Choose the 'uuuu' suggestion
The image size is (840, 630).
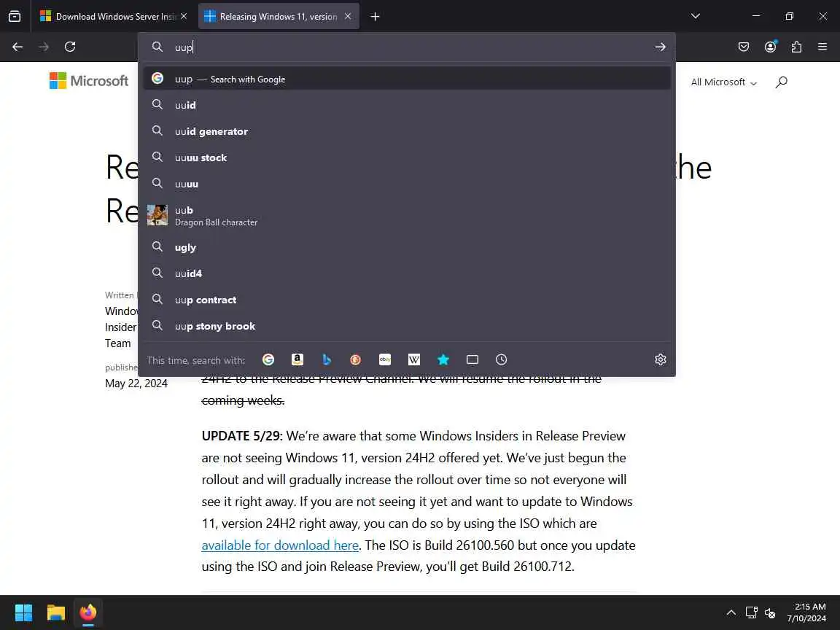pyautogui.click(x=407, y=184)
